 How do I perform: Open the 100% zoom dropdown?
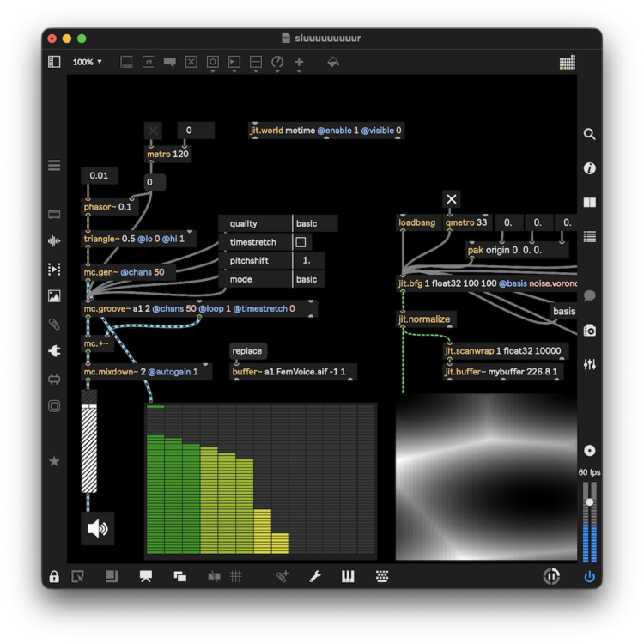click(87, 62)
